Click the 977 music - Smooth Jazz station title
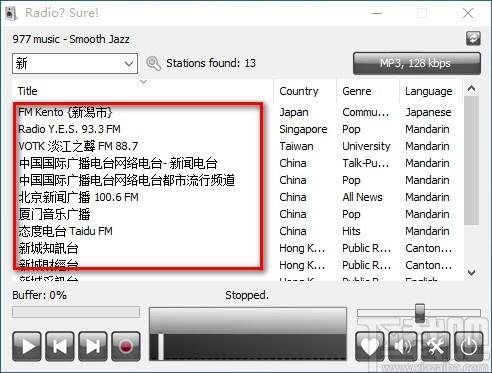Screen dimensions: 492x373 click(71, 39)
